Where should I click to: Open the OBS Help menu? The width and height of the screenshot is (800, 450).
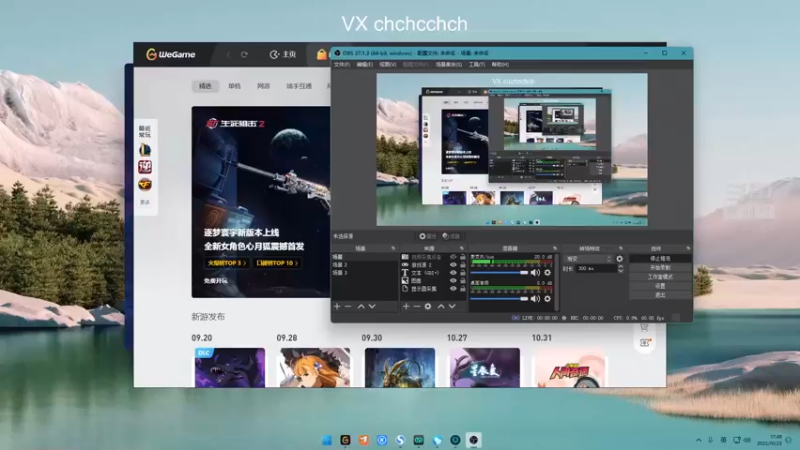[x=500, y=65]
